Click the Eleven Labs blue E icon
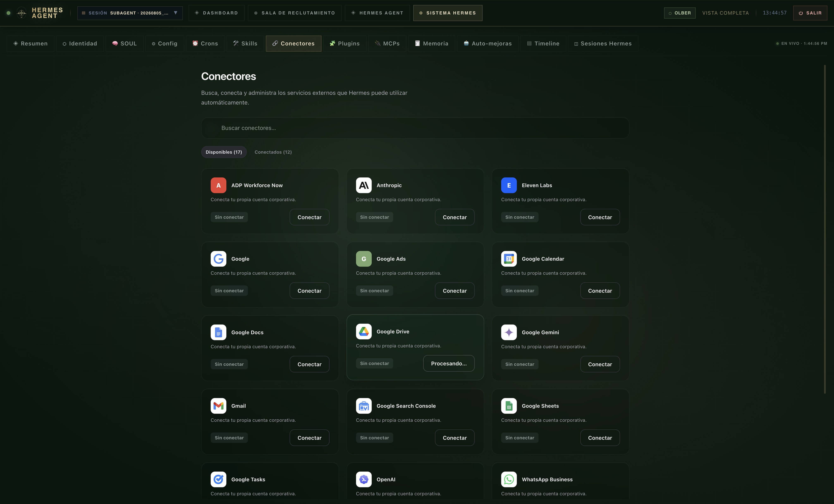The width and height of the screenshot is (834, 504). (x=509, y=185)
